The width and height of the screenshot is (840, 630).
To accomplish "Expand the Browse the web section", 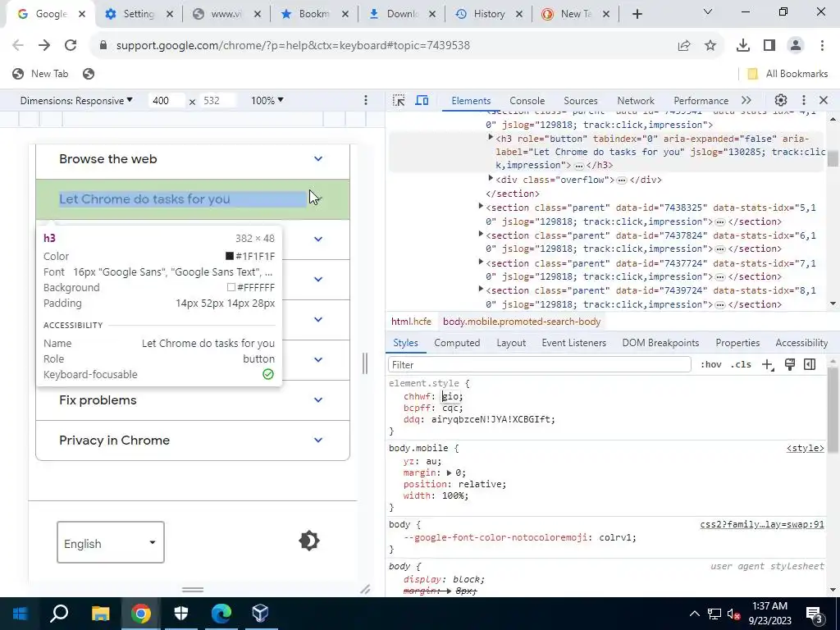I will click(192, 159).
